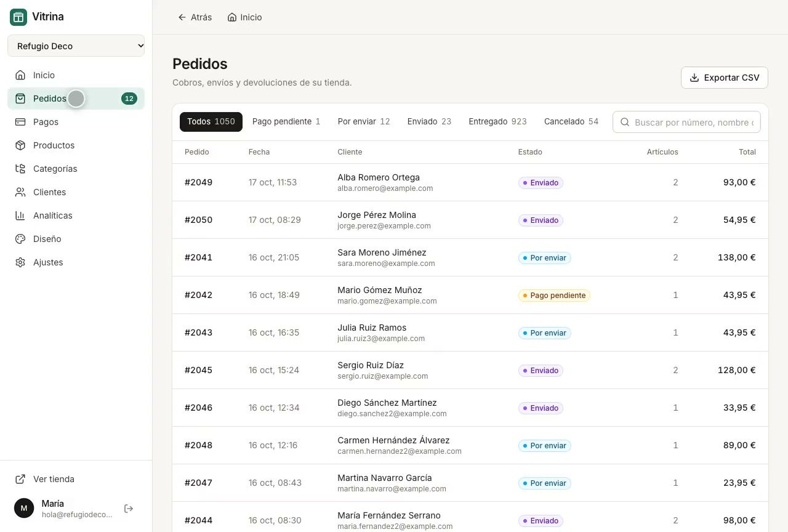
Task: Click the Analíticas bar chart icon
Action: point(20,216)
